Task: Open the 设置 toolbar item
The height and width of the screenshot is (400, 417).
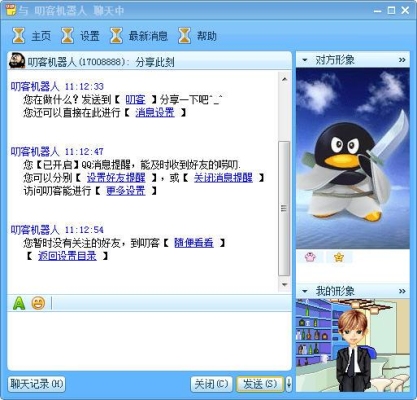Action: click(x=81, y=36)
